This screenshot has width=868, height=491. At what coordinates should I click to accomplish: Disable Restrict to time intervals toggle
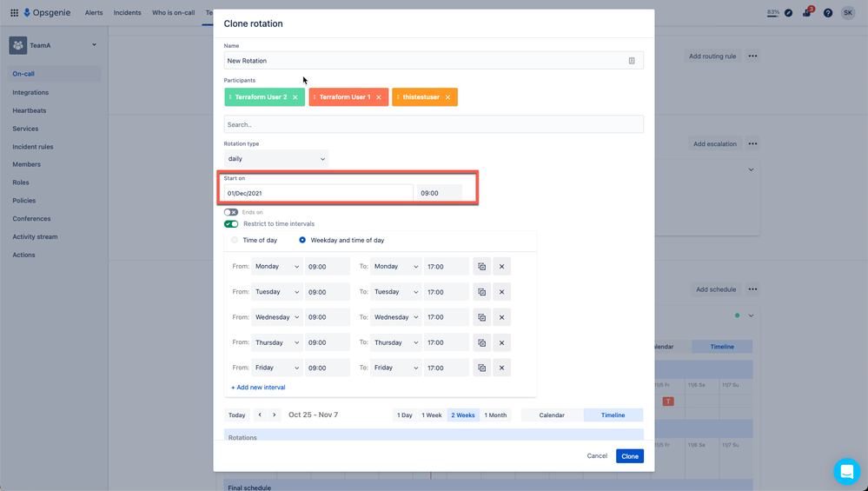[231, 224]
